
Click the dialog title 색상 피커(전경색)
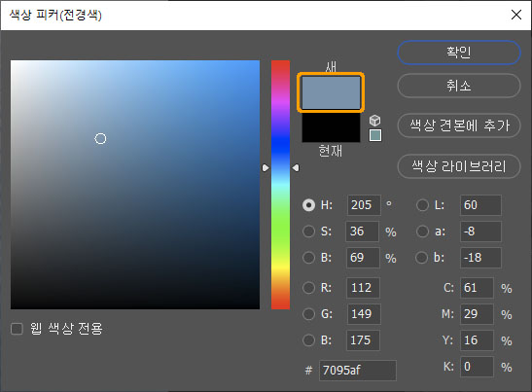click(55, 15)
